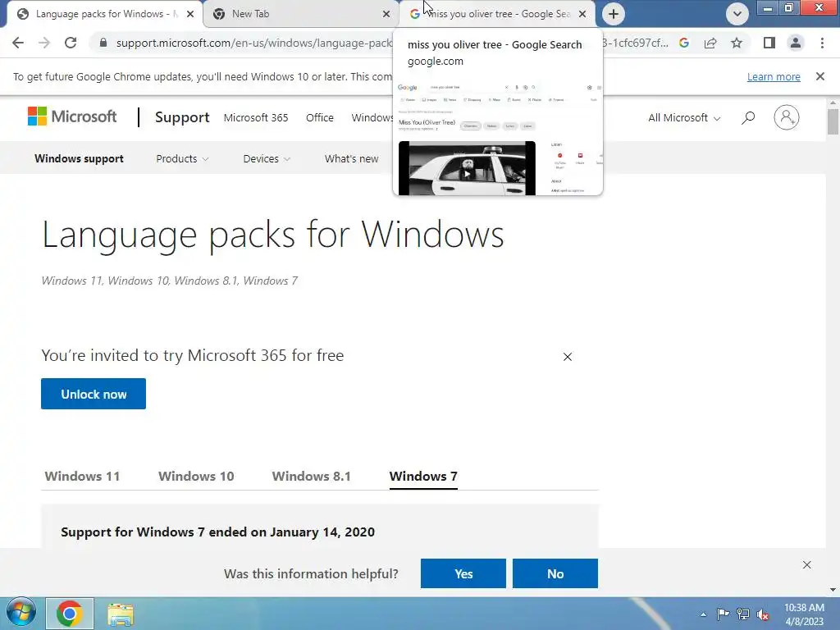The height and width of the screenshot is (630, 840).
Task: Click the Unlock now button
Action: click(x=94, y=394)
